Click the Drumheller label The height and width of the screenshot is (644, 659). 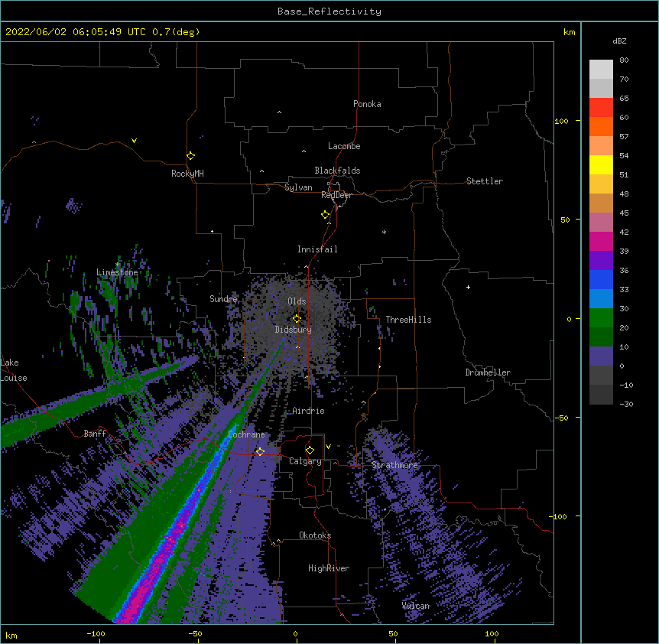tap(488, 372)
